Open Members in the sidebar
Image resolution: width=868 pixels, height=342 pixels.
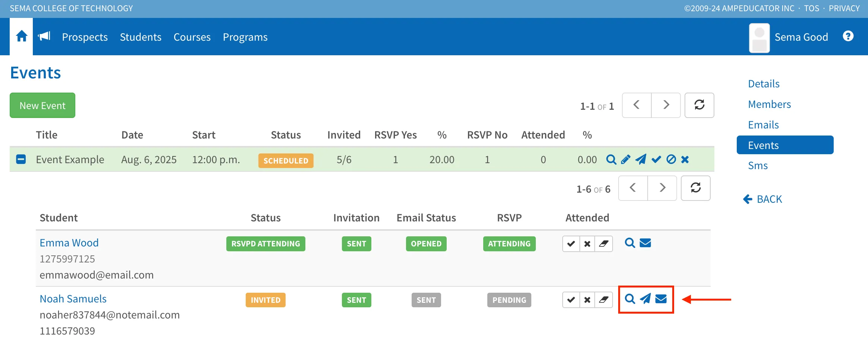tap(770, 104)
